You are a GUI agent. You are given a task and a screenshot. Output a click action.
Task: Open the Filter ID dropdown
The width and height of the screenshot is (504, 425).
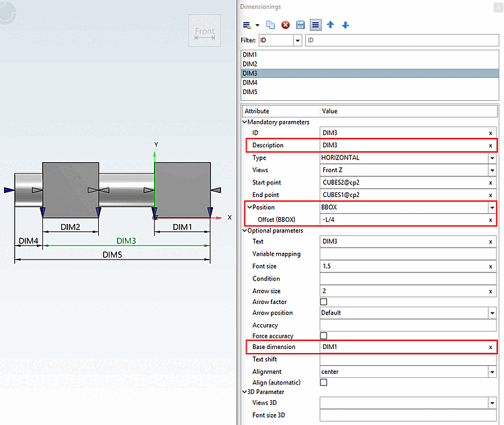(297, 40)
